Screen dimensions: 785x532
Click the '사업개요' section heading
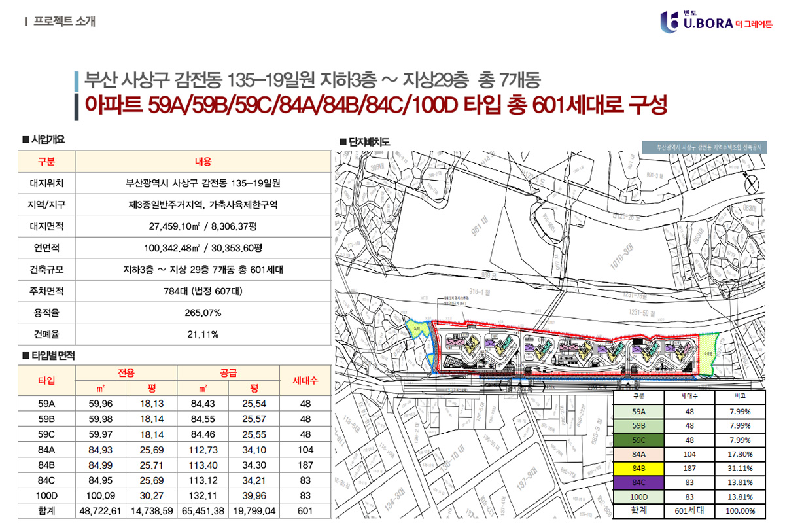[48, 139]
